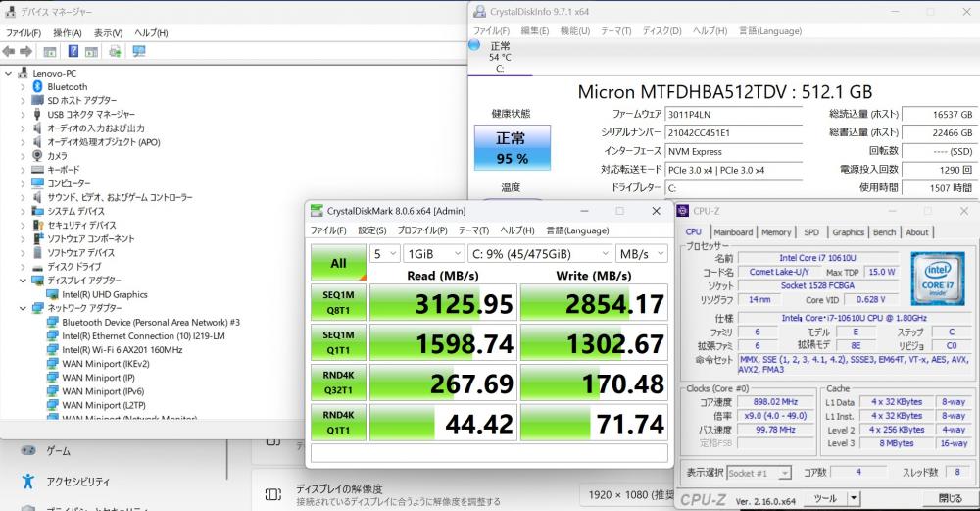Click the シリアルナンバー 21042CC451E1 field

point(734,132)
